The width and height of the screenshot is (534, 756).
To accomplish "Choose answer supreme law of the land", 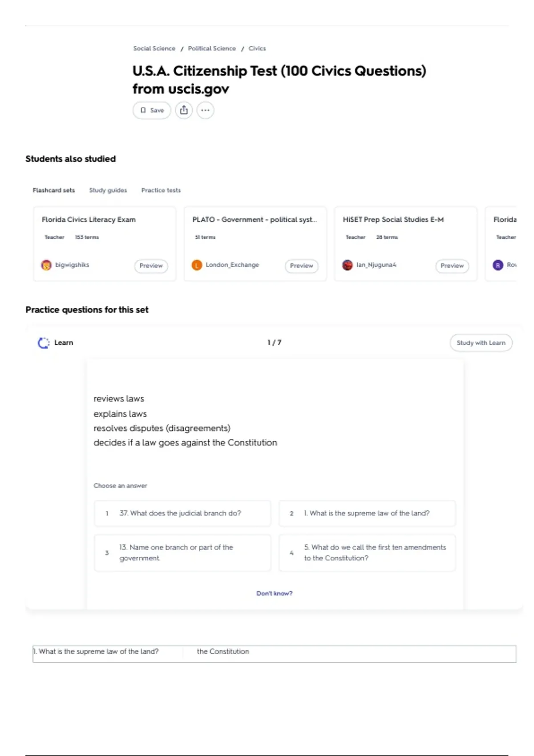I will 367,513.
